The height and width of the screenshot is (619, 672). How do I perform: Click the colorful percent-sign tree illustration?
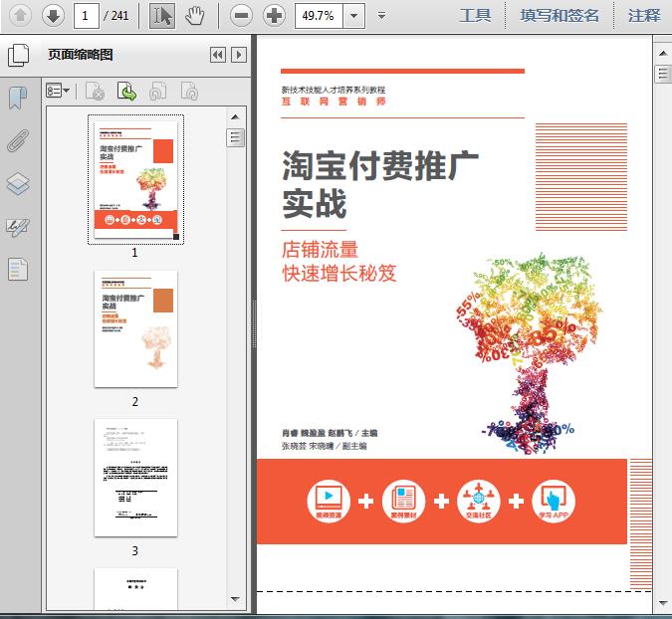530,353
